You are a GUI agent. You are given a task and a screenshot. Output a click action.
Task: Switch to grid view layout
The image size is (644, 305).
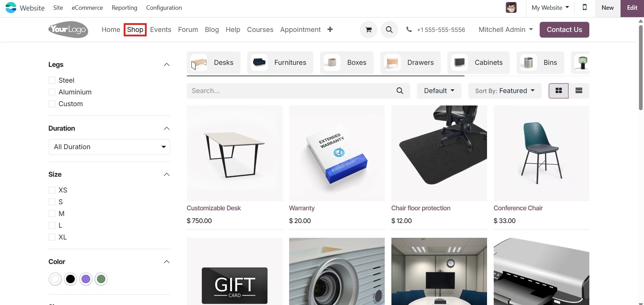(558, 91)
